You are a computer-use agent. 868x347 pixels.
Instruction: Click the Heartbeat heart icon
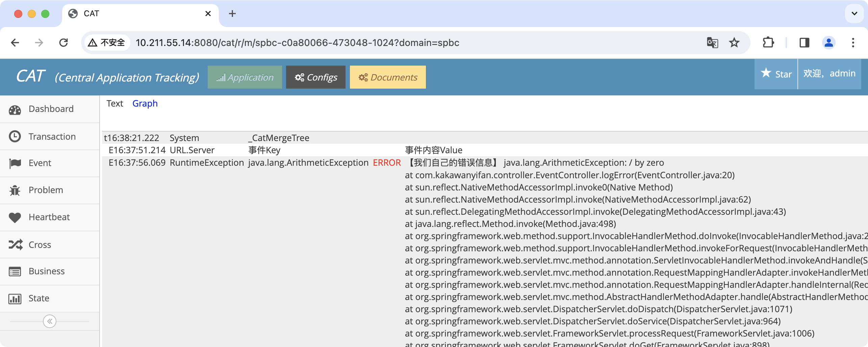pyautogui.click(x=15, y=217)
